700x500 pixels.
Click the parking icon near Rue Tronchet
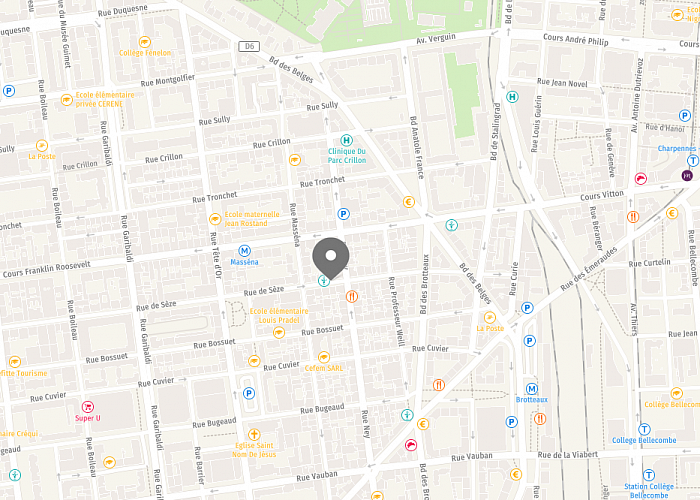tap(343, 214)
